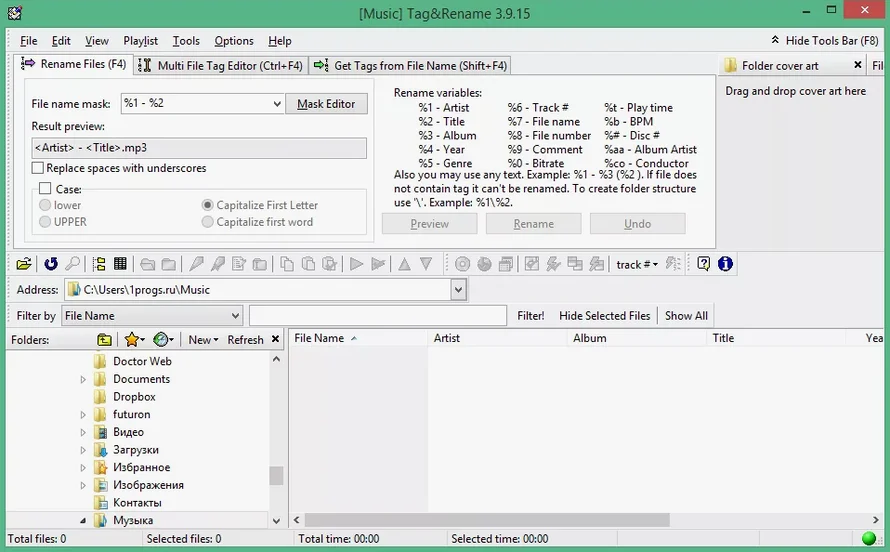Image resolution: width=890 pixels, height=552 pixels.
Task: Click the move up triangle icon
Action: tap(404, 264)
